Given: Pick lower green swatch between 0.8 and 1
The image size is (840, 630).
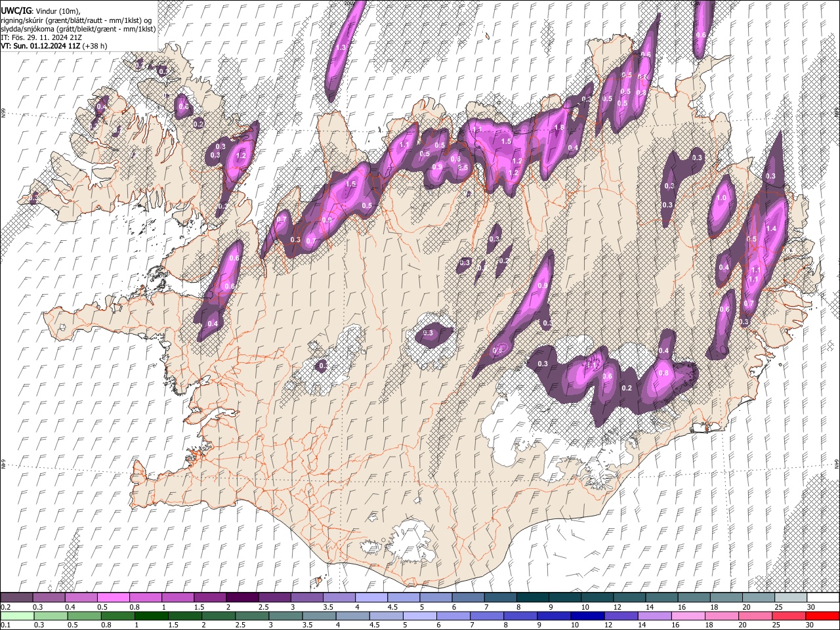Looking at the screenshot, I should (117, 616).
